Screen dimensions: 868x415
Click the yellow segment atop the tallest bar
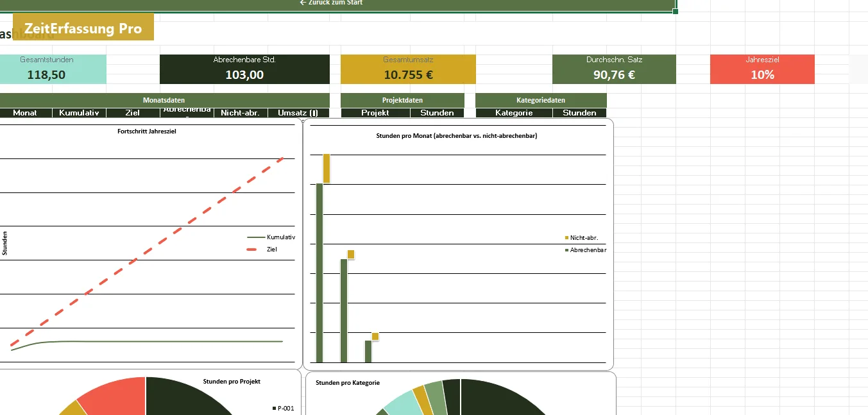pyautogui.click(x=327, y=169)
